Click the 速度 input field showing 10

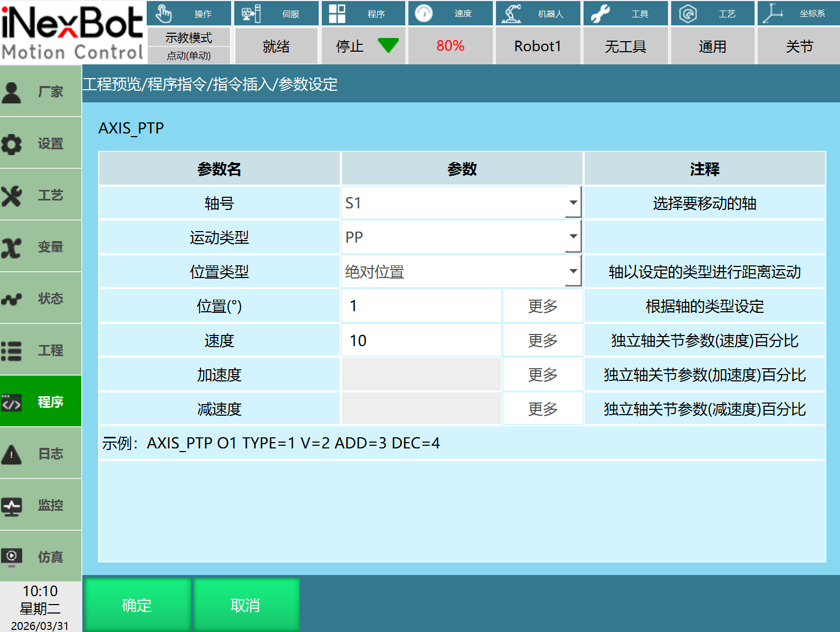click(x=421, y=340)
